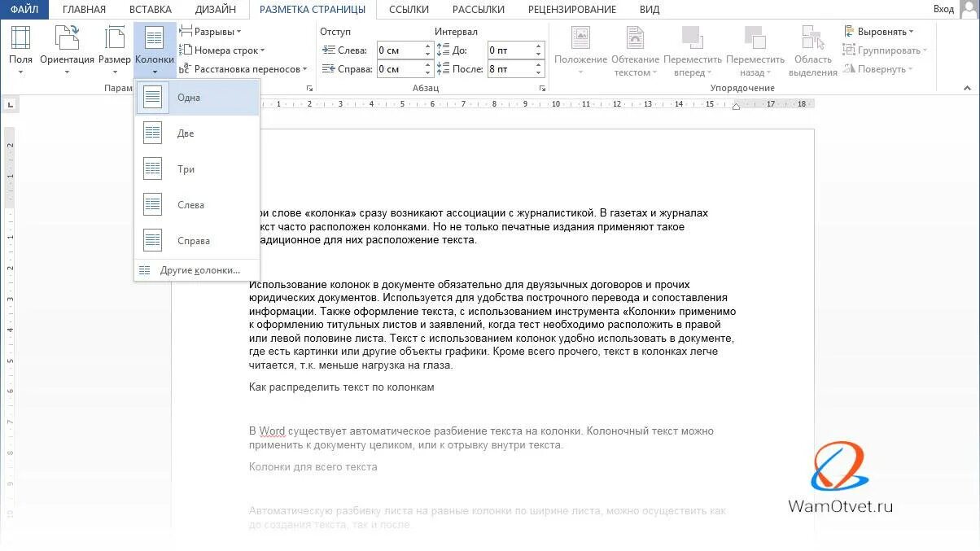The height and width of the screenshot is (551, 980).
Task: Collapse the ribbon with the arrow
Action: pyautogui.click(x=968, y=88)
